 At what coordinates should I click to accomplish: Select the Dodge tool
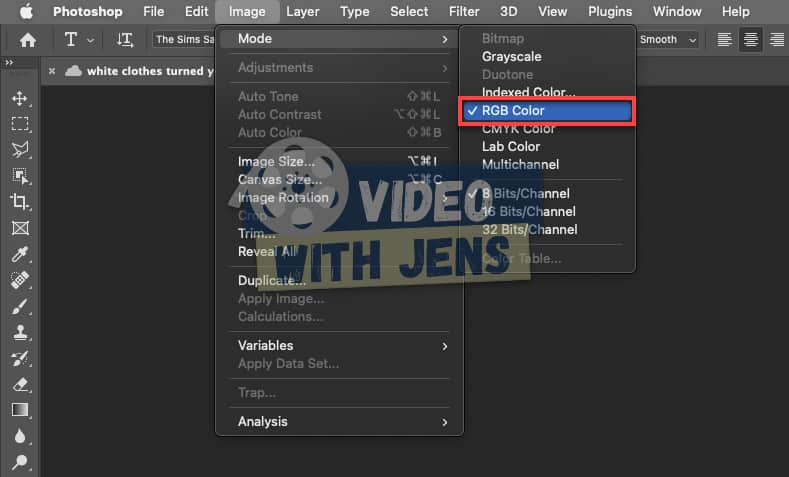(20, 462)
